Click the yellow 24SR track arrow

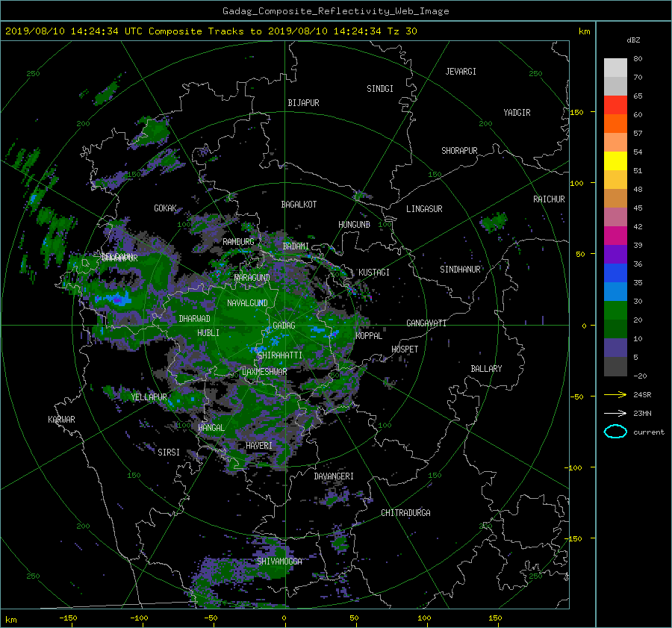(x=615, y=395)
